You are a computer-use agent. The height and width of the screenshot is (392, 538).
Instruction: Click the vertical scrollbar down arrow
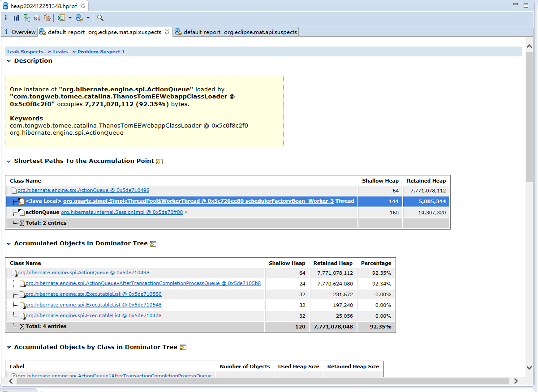[x=529, y=367]
